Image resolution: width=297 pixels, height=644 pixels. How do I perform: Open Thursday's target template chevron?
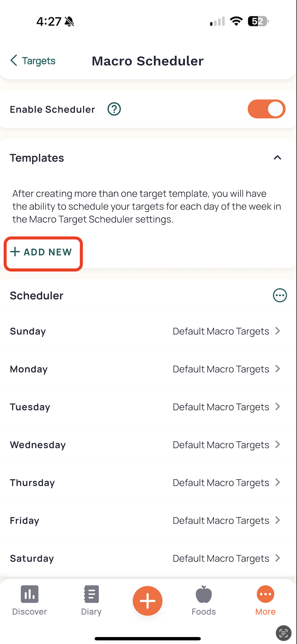278,483
